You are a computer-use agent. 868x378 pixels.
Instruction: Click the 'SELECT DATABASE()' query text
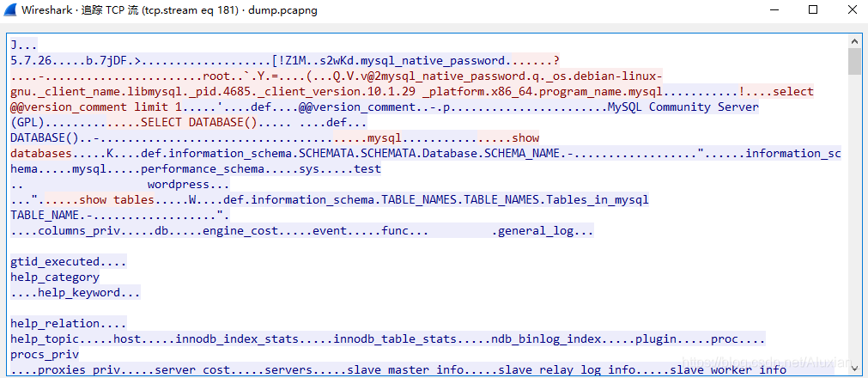[x=198, y=123]
